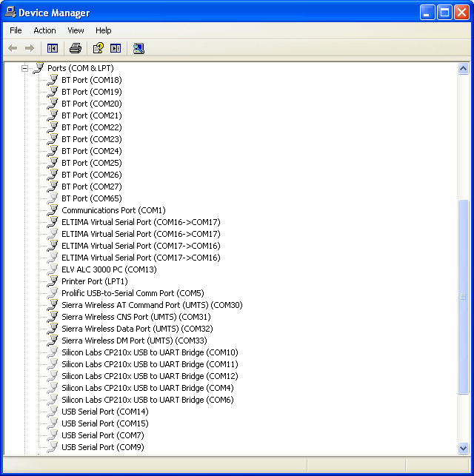Click the greyed icon beside BT Port (COM65)
The width and height of the screenshot is (474, 476).
point(53,198)
